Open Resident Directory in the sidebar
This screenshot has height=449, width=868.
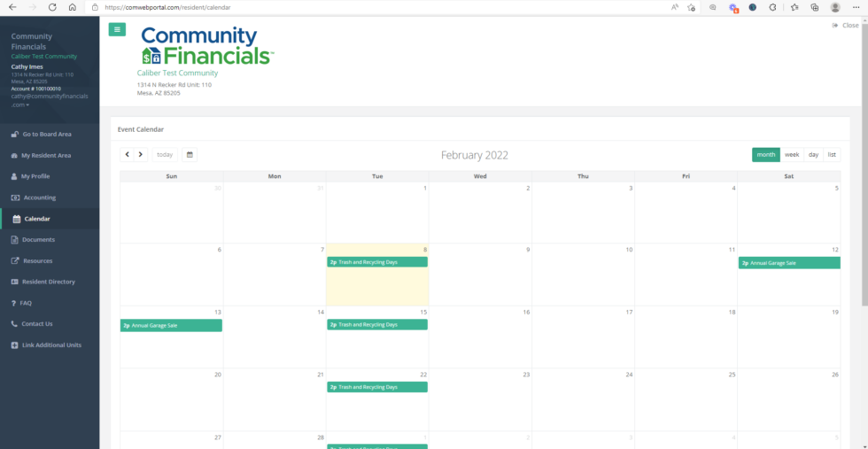(x=49, y=282)
